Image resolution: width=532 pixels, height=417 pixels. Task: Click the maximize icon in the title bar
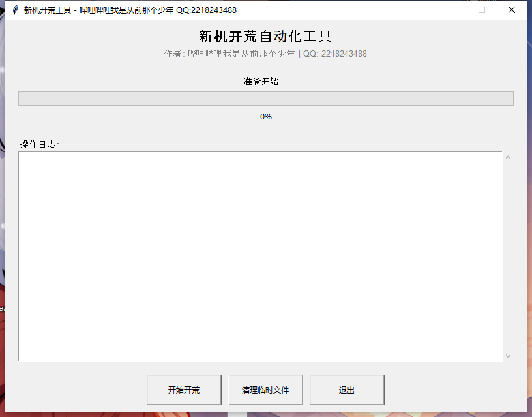[481, 10]
